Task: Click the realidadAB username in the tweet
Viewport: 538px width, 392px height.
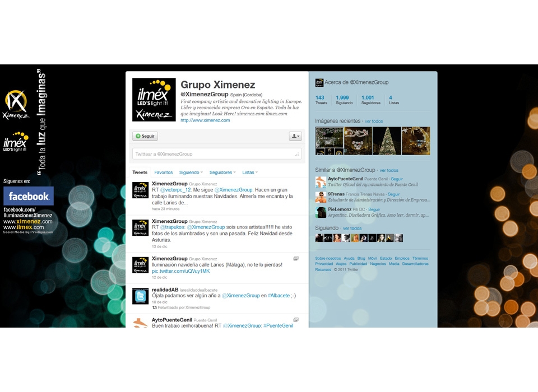Action: point(165,290)
